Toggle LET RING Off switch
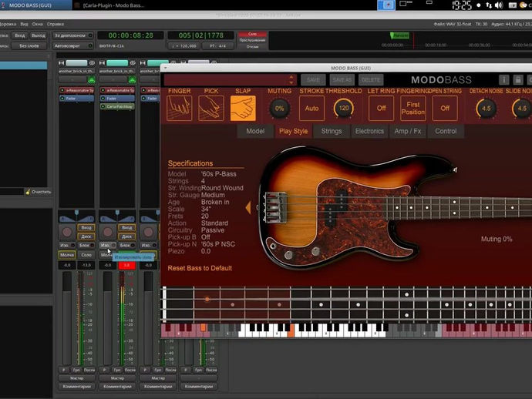Image resolution: width=532 pixels, height=399 pixels. 381,108
